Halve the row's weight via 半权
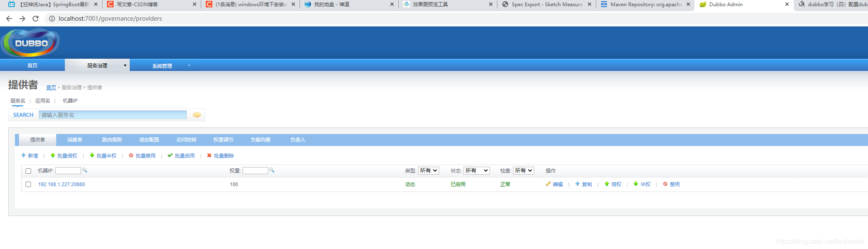868x249 pixels. click(x=642, y=184)
